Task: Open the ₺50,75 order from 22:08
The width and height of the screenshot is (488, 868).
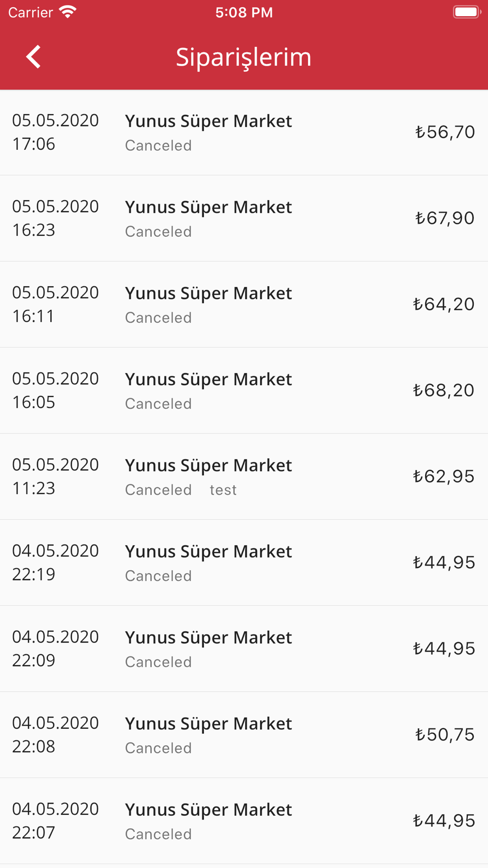Action: [x=244, y=735]
